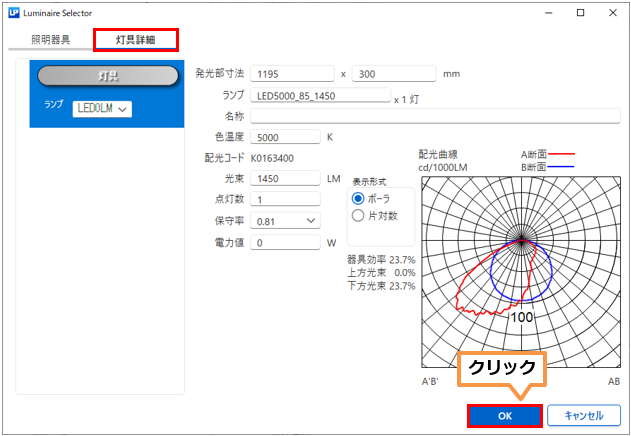Click the 点灯数 field
Viewport: 631px width, 436px height.
pos(284,200)
